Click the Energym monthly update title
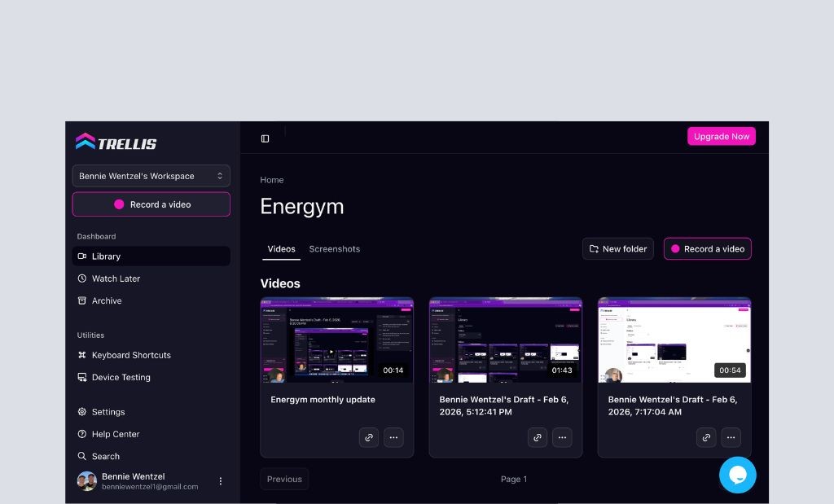 click(323, 400)
